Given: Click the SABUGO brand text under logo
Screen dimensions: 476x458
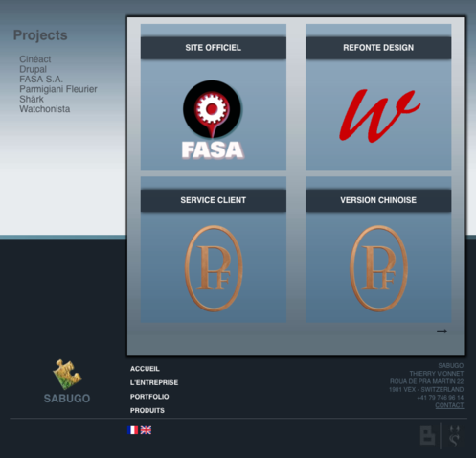Looking at the screenshot, I should click(x=67, y=399).
